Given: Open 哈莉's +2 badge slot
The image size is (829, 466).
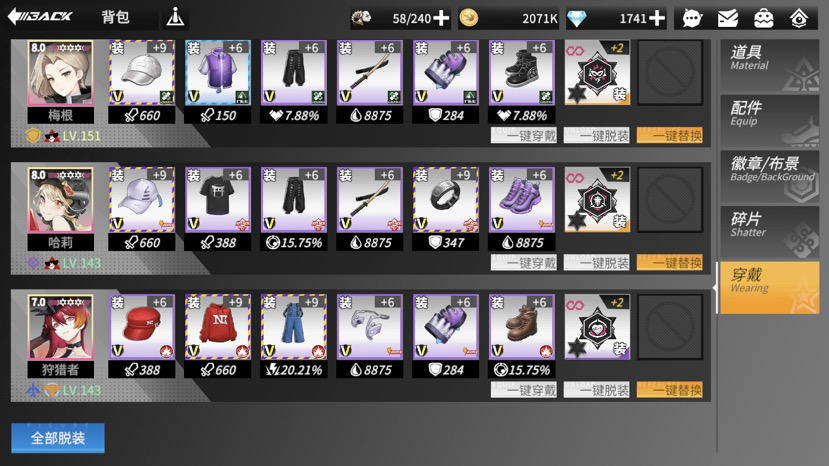Looking at the screenshot, I should click(597, 200).
